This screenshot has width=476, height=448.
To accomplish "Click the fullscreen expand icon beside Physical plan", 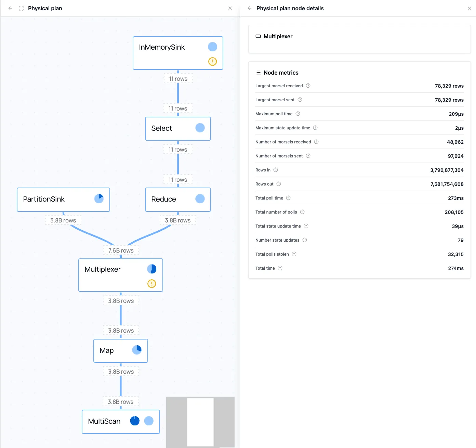I will click(x=21, y=8).
